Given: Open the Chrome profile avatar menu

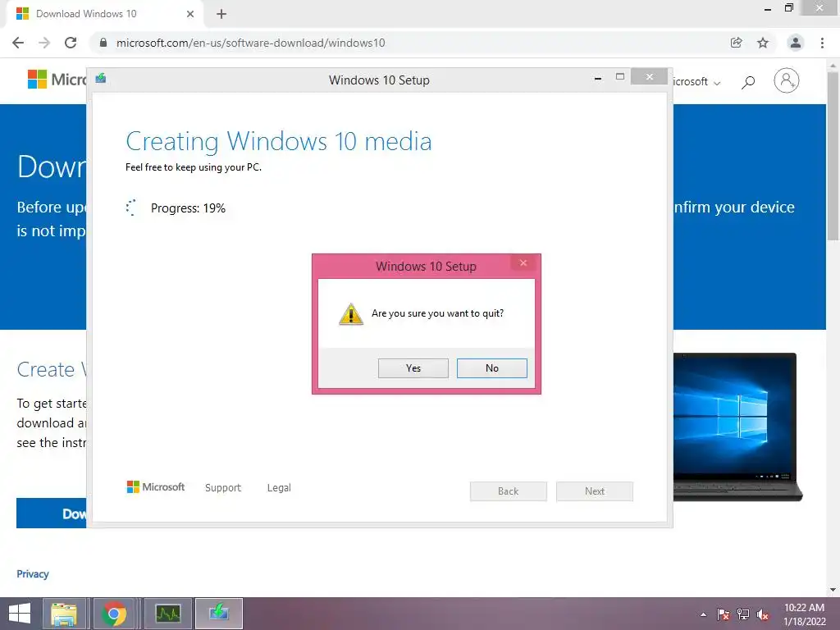Looking at the screenshot, I should [796, 43].
